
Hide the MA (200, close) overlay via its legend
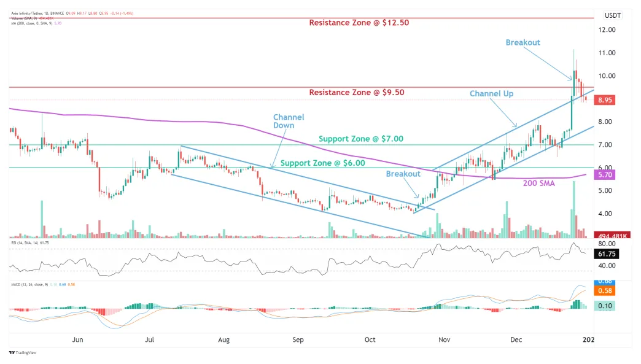coord(31,23)
